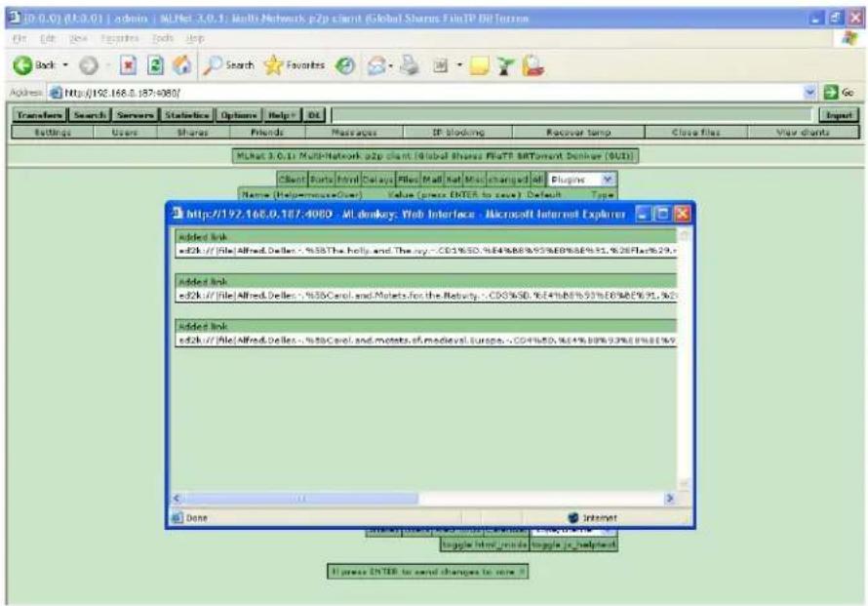The height and width of the screenshot is (606, 868).
Task: Open the Friends submenu item
Action: [x=267, y=132]
